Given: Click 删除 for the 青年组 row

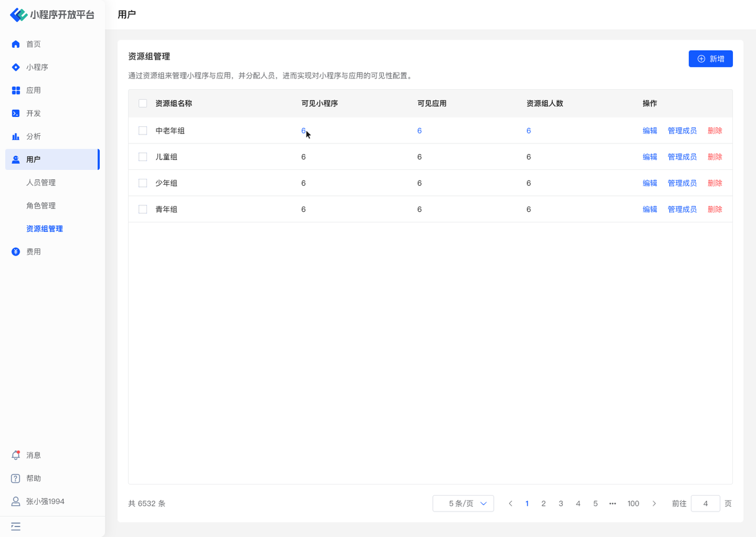Looking at the screenshot, I should point(715,209).
